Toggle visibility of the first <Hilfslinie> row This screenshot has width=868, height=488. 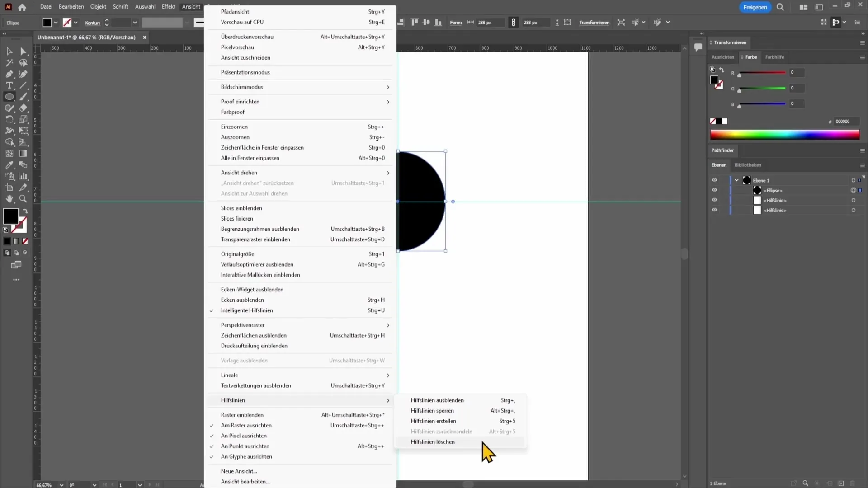714,200
